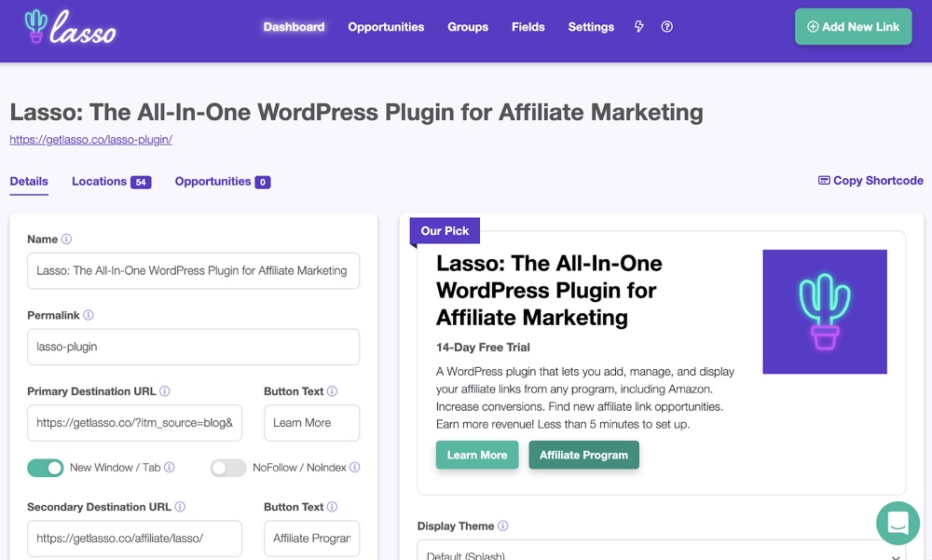Focus the Permalink input field

(x=193, y=348)
